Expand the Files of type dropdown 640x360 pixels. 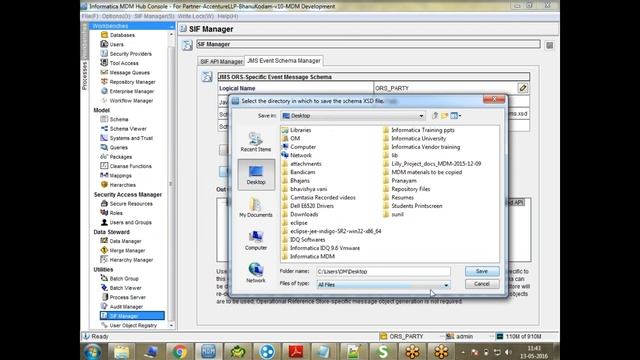click(x=446, y=285)
